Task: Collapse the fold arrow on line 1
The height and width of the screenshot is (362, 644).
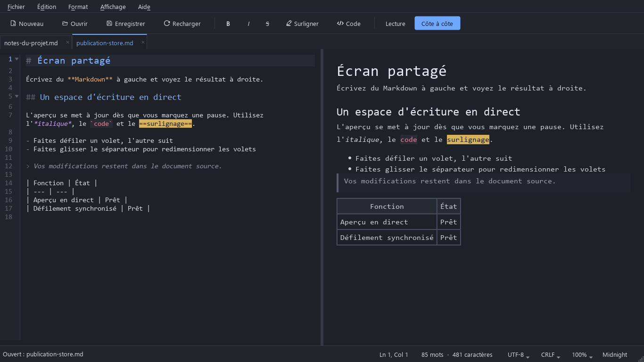Action: (x=17, y=59)
